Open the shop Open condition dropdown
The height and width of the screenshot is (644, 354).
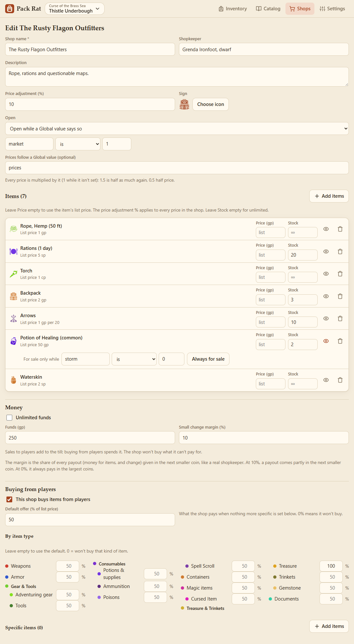[x=177, y=128]
